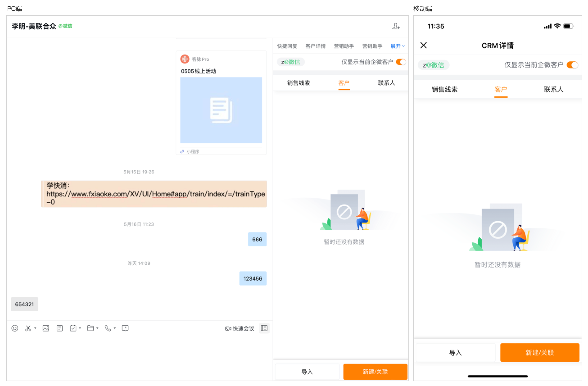Click the calendar task checkmark icon
Screen dimensions: 588x386
point(73,328)
